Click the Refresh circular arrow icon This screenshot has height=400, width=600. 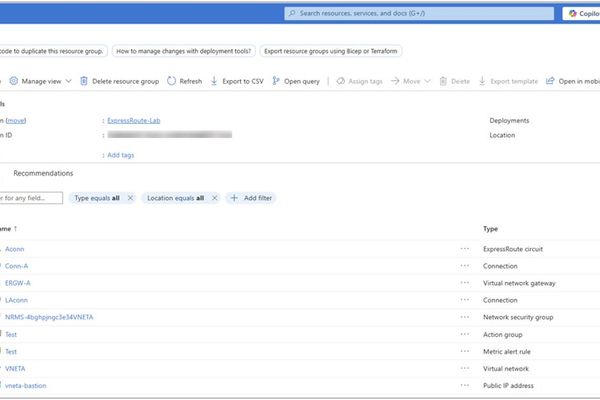click(171, 81)
